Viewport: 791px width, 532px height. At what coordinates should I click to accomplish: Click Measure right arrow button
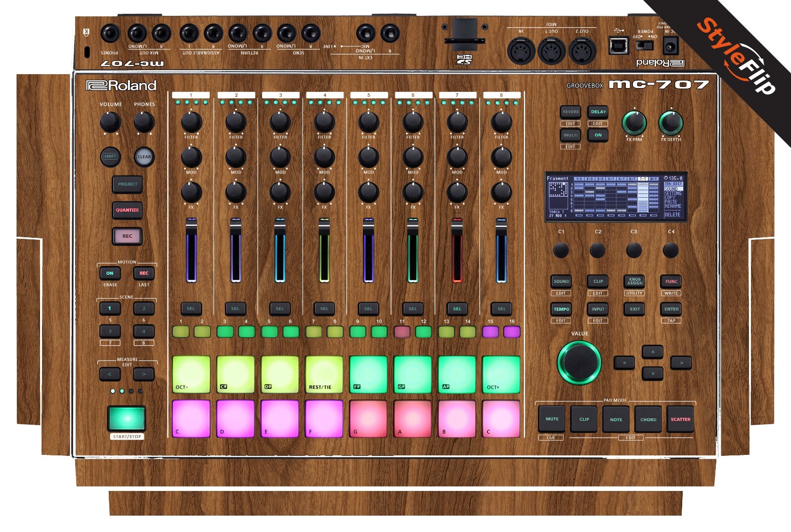coord(144,374)
